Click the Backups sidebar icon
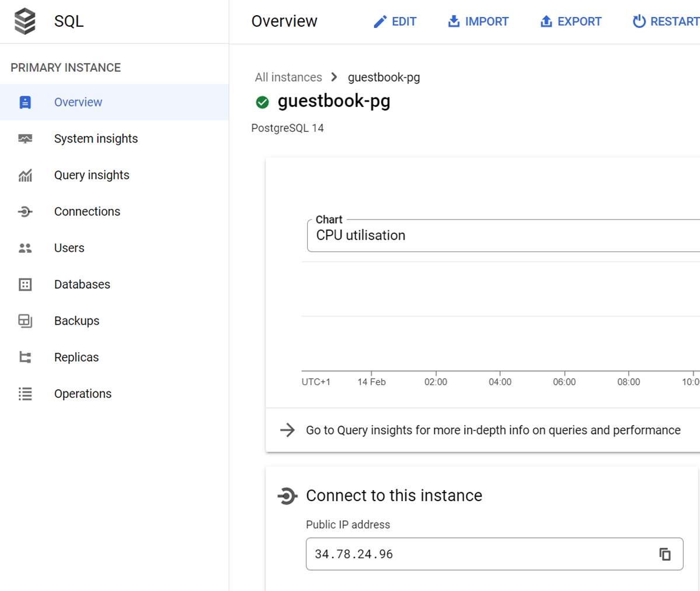700x591 pixels. tap(25, 321)
